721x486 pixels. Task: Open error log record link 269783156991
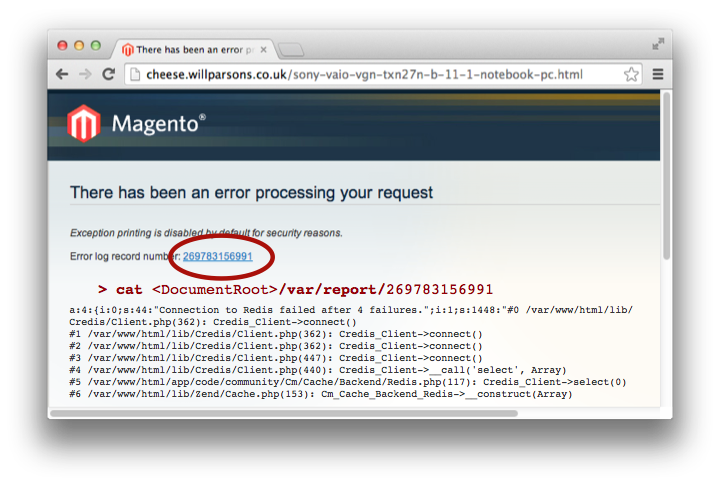217,256
